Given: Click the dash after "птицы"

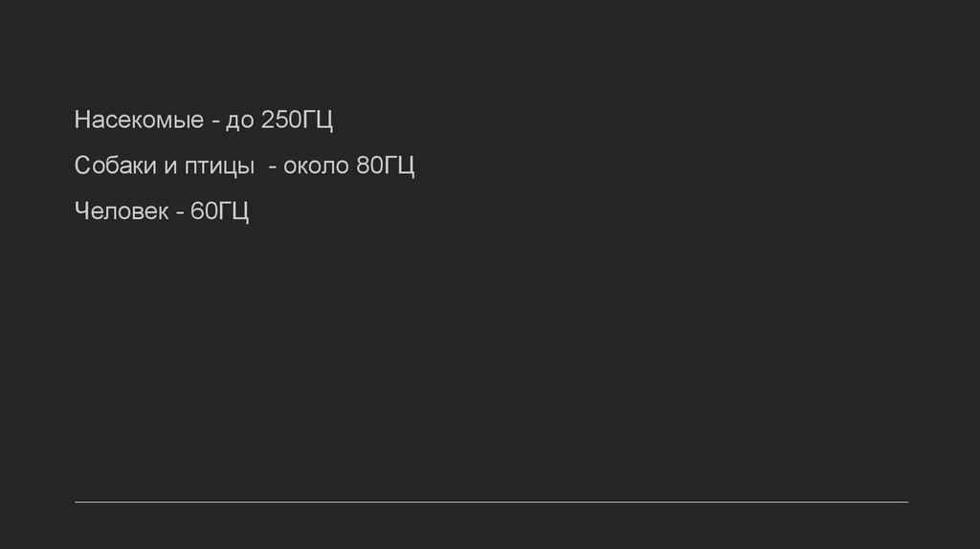Looking at the screenshot, I should click(273, 167).
